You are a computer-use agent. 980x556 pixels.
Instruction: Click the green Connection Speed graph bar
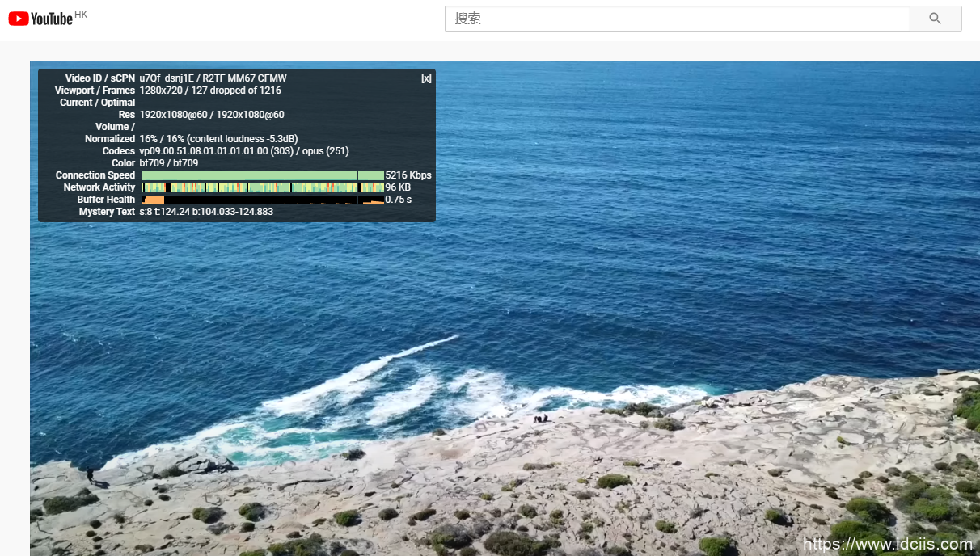pos(251,175)
